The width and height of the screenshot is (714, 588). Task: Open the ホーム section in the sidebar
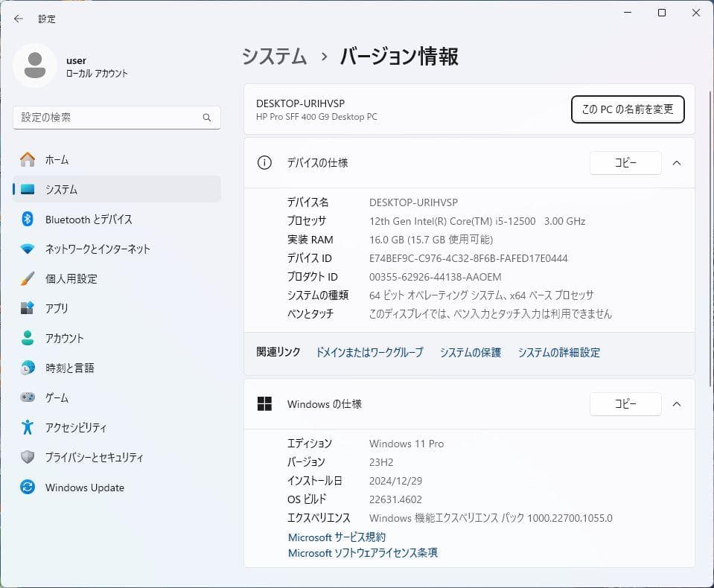[x=56, y=159]
